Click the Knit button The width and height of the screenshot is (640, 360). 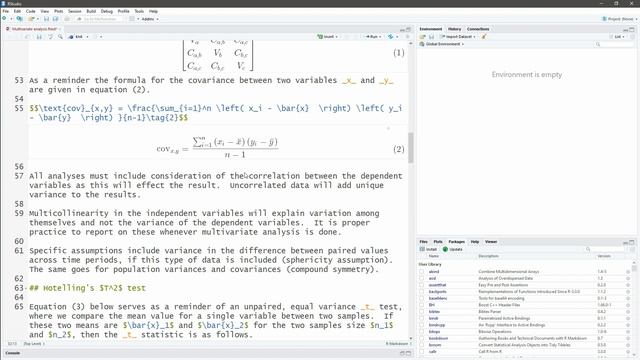[x=76, y=37]
